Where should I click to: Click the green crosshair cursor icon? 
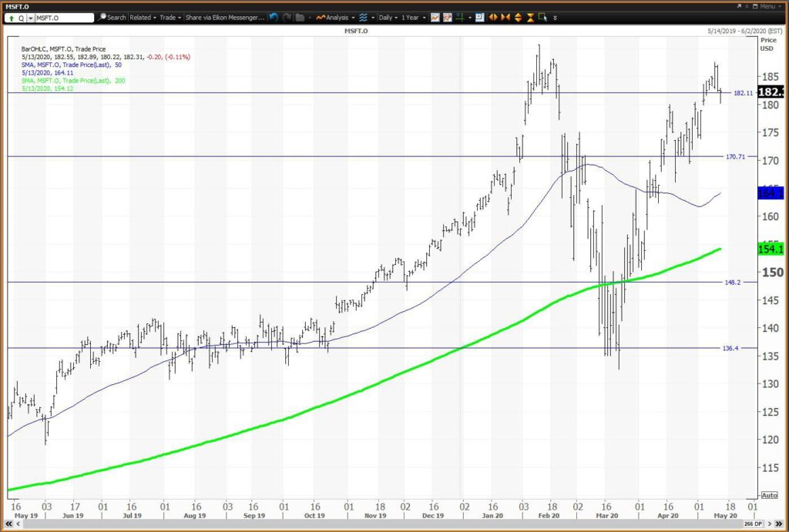tap(459, 17)
